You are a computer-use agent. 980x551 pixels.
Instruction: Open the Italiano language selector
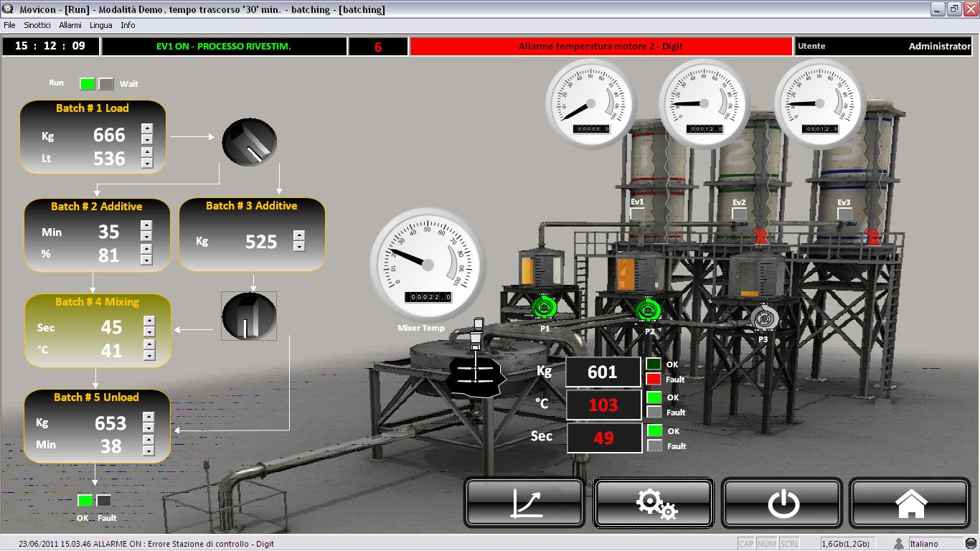coord(935,544)
